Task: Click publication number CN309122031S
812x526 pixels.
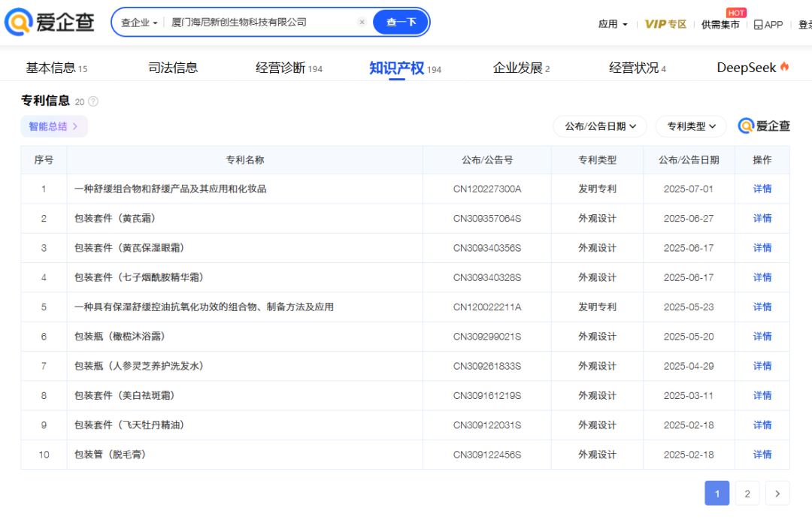Action: coord(486,425)
